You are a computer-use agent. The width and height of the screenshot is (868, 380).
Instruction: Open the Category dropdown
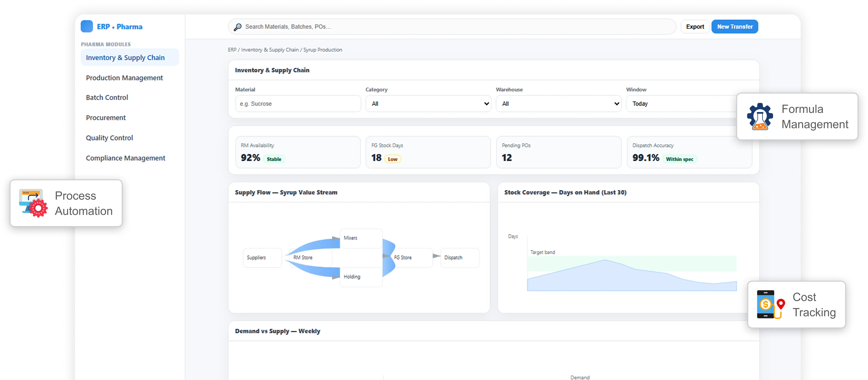click(428, 104)
